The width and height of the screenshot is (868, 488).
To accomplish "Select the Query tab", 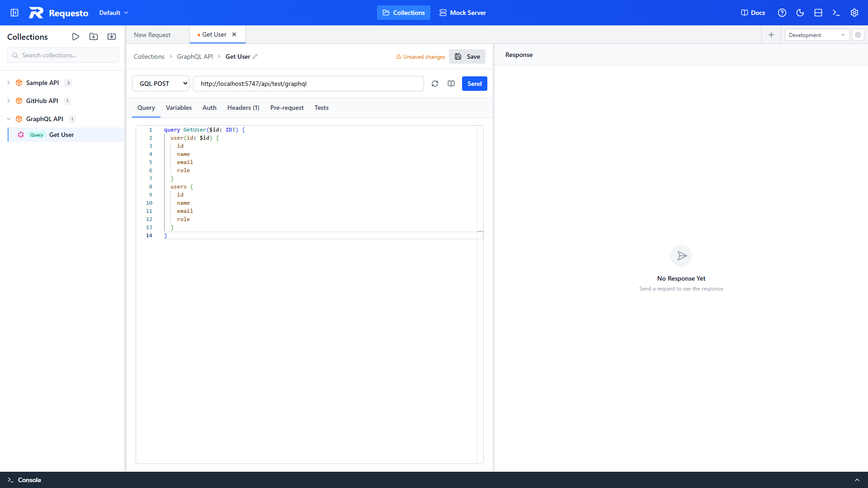I will pyautogui.click(x=146, y=108).
